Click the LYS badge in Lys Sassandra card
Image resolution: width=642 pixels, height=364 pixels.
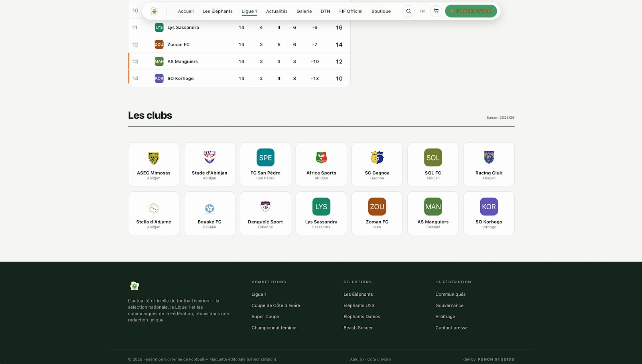(x=321, y=207)
